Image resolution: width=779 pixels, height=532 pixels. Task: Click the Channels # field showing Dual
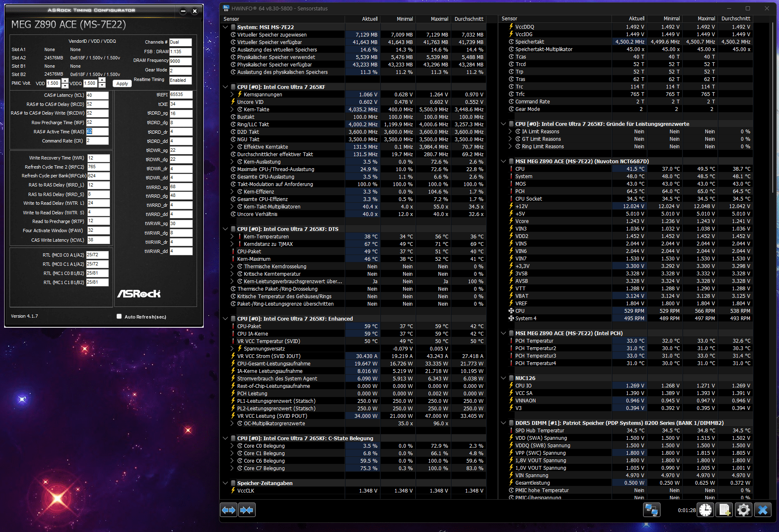(180, 42)
